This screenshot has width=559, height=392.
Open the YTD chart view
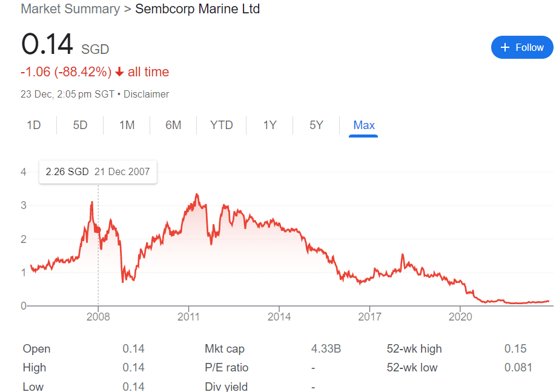click(221, 125)
